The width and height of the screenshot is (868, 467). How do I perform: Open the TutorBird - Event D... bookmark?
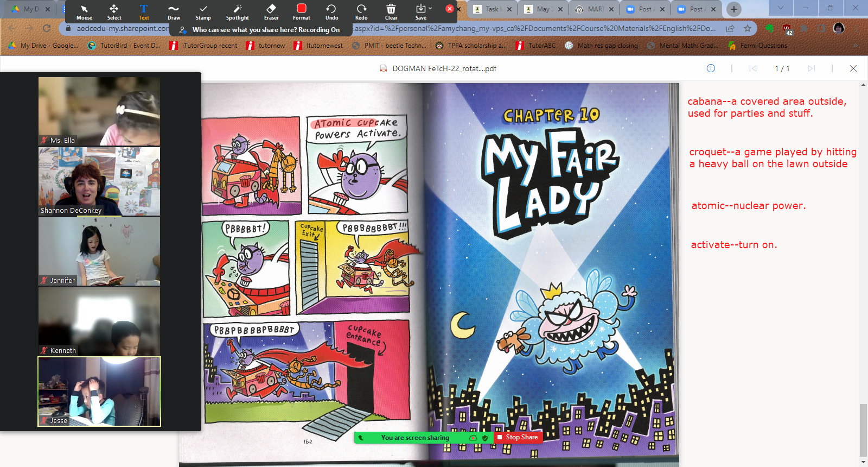[124, 46]
